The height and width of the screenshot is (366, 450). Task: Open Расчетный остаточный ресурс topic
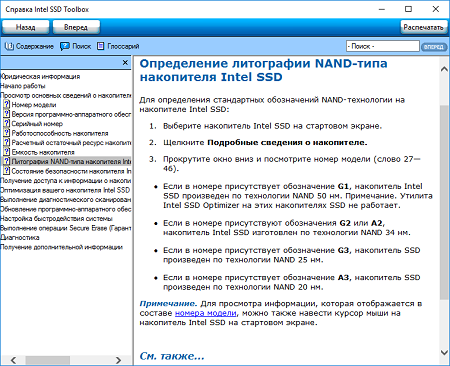(x=71, y=143)
